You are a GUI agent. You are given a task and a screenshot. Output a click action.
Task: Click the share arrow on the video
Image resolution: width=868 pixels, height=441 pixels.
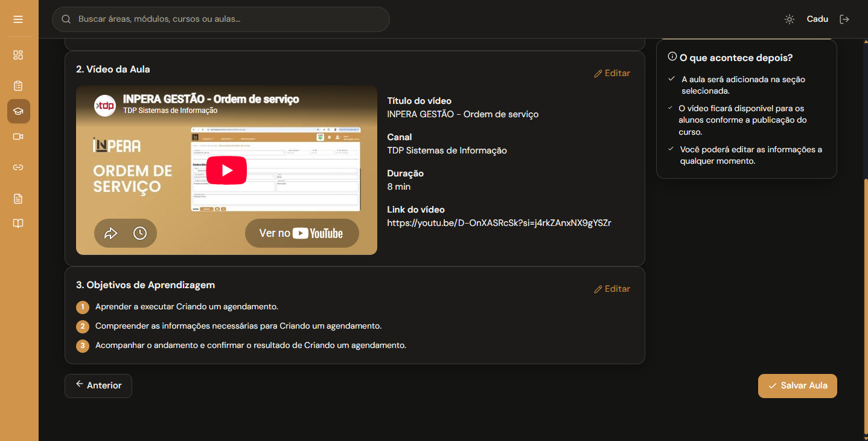click(x=111, y=233)
